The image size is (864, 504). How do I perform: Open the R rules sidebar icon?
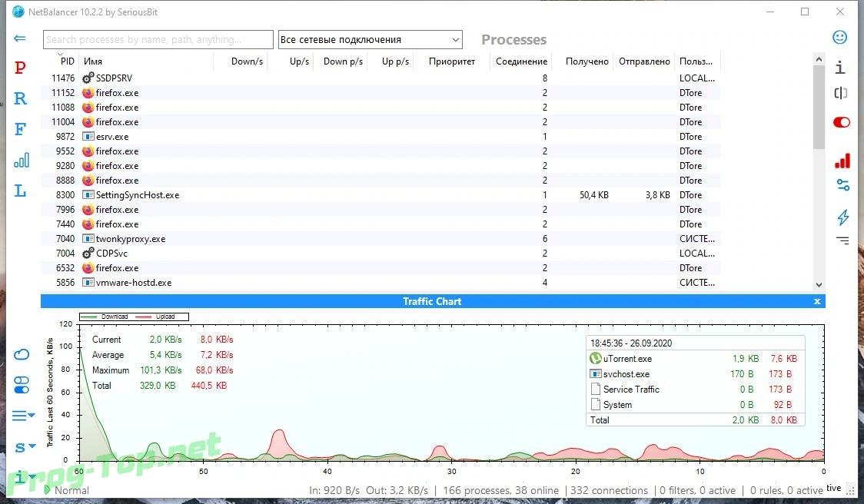(21, 98)
